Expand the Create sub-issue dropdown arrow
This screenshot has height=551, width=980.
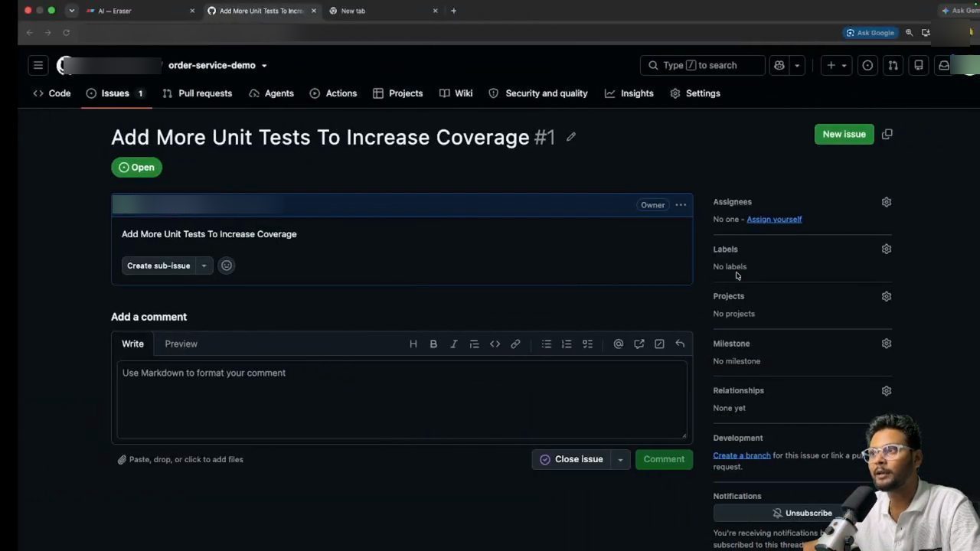[204, 266]
